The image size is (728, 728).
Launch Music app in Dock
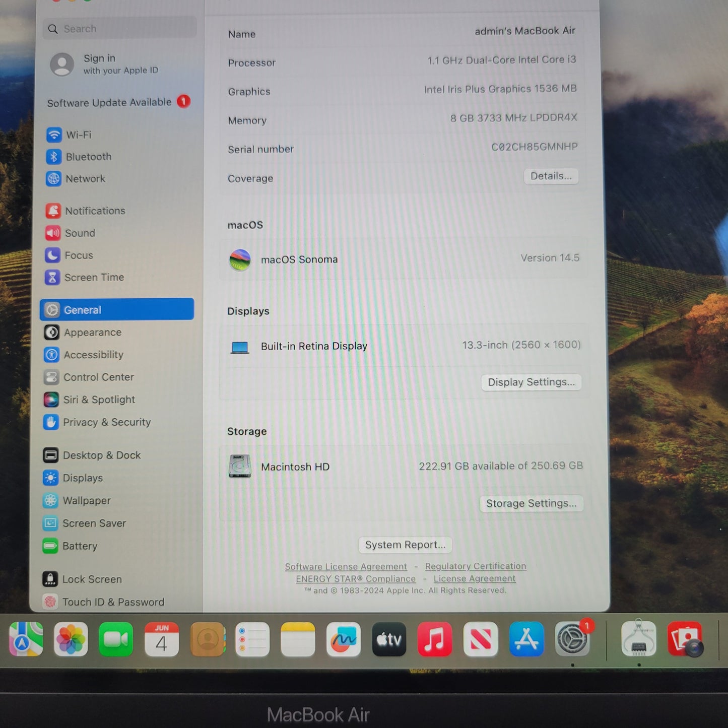click(x=435, y=639)
